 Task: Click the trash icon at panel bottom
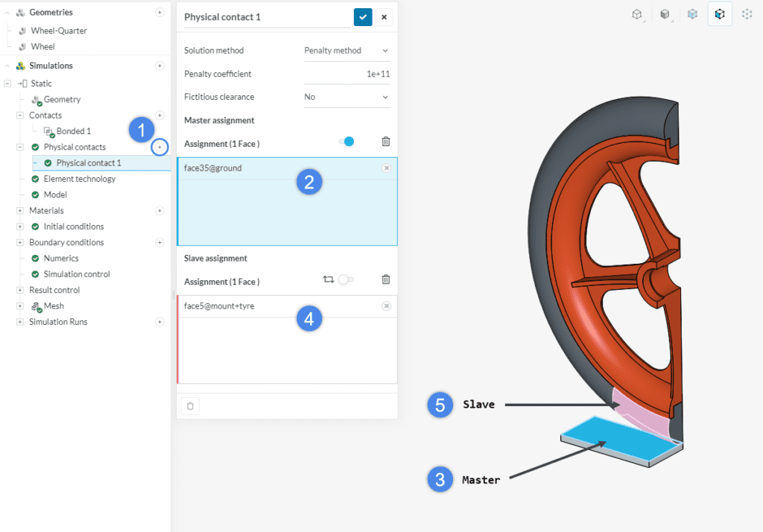[190, 406]
